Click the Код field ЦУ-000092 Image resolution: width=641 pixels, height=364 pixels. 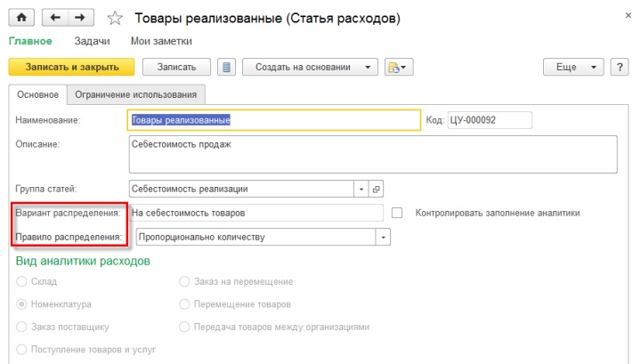(x=490, y=120)
